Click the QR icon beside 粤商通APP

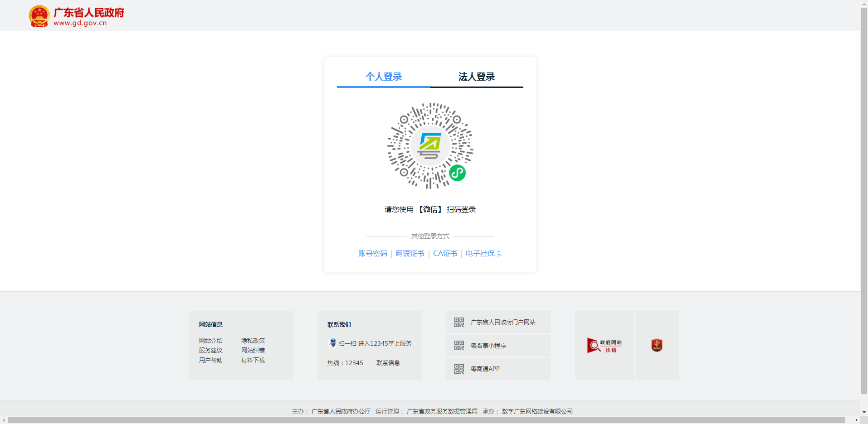[459, 369]
